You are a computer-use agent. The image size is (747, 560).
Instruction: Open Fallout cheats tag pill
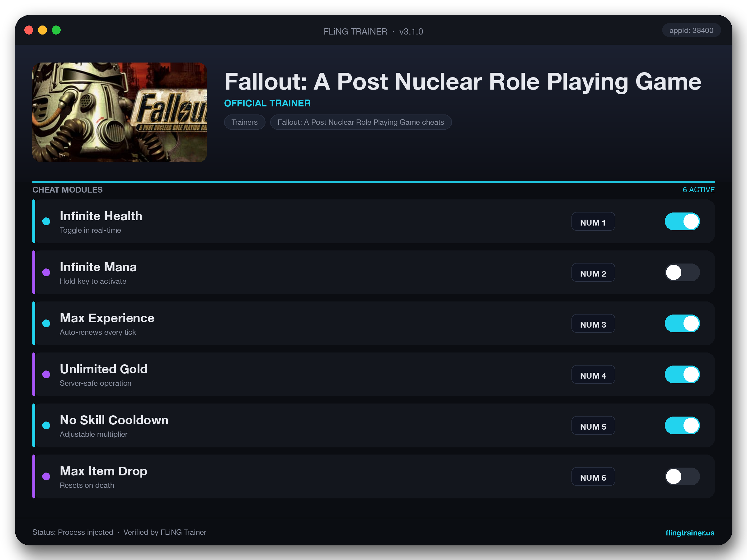(361, 122)
